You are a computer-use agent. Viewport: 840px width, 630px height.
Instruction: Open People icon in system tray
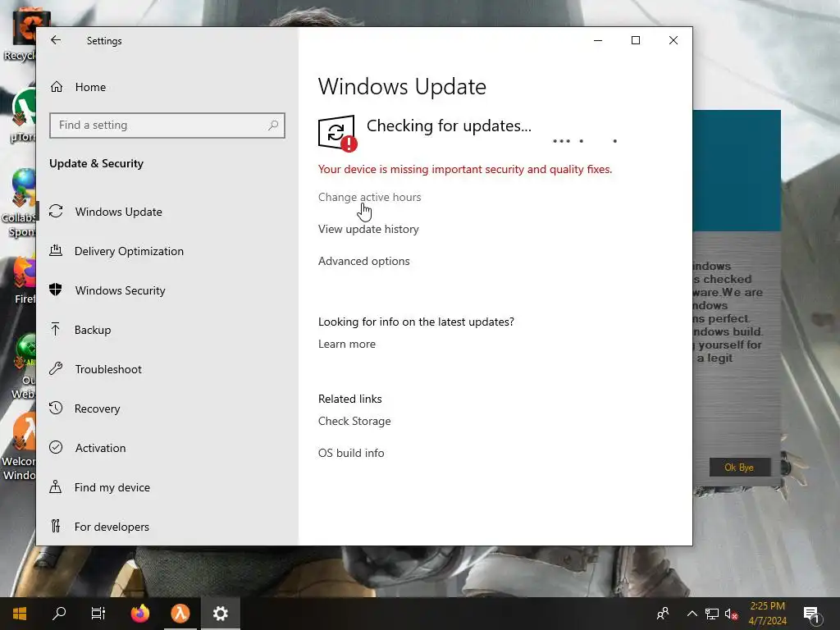click(x=663, y=614)
